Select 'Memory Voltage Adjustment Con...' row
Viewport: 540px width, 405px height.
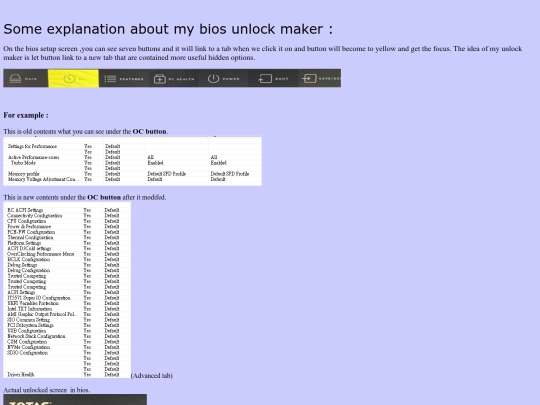[132, 179]
